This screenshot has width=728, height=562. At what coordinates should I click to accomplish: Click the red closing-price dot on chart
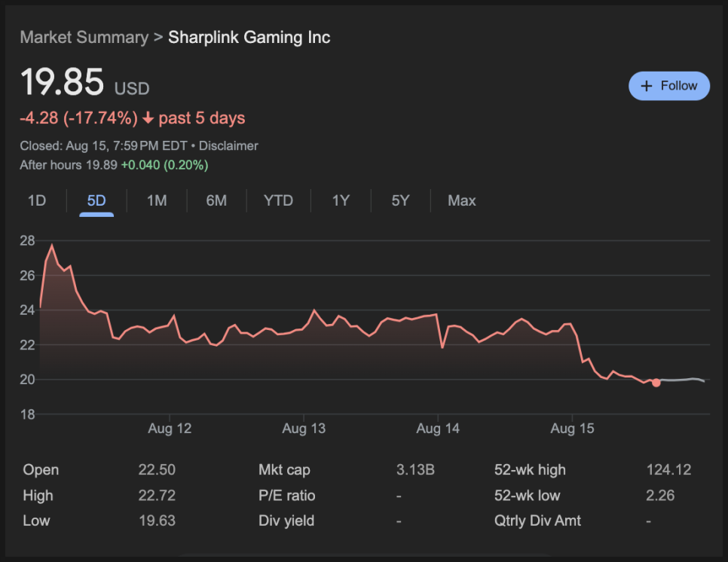[656, 383]
